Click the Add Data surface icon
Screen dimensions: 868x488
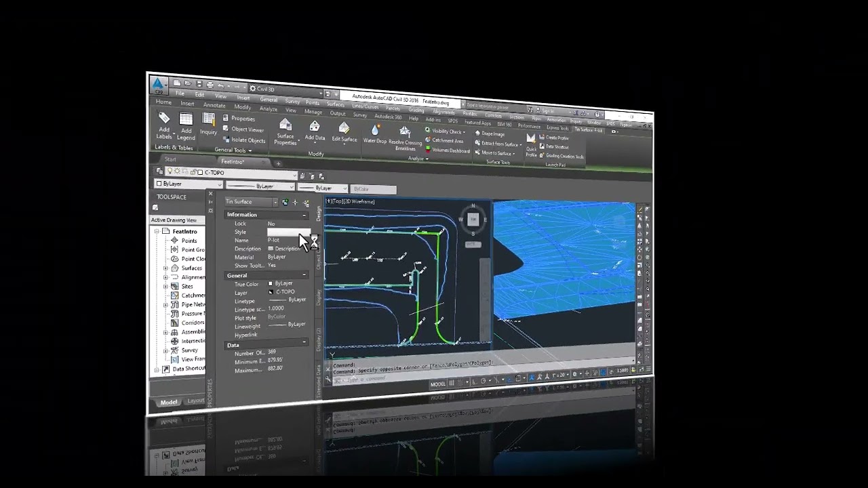click(315, 127)
